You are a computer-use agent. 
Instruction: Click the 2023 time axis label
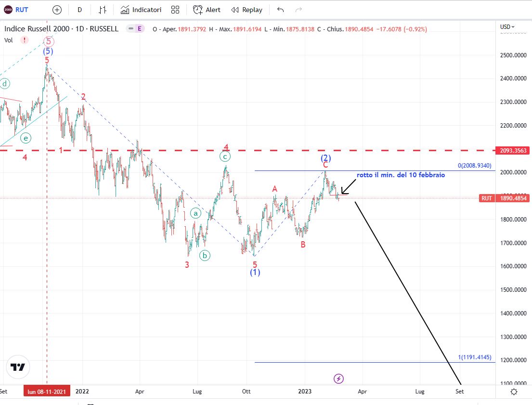305,392
